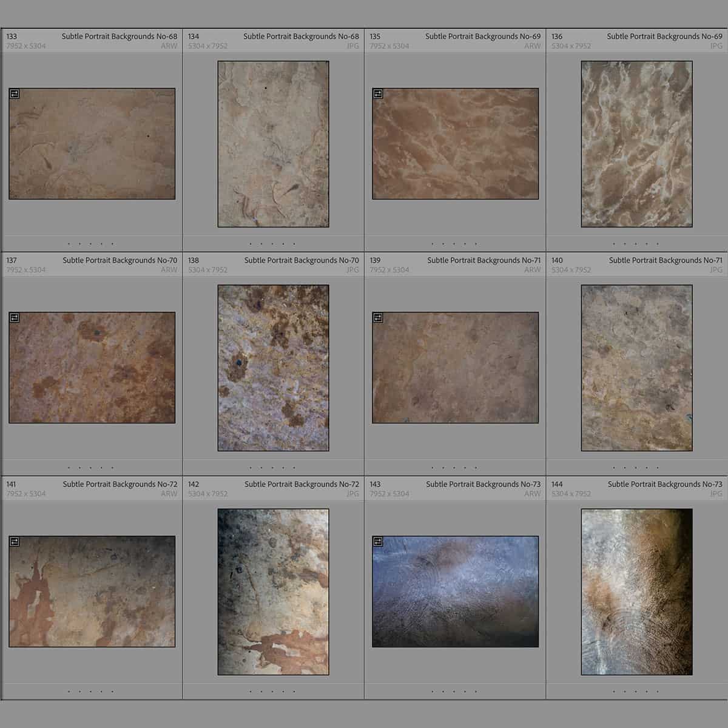728x728 pixels.
Task: Click the '5304 x 7952' dimensions of cell 134
Action: click(207, 46)
